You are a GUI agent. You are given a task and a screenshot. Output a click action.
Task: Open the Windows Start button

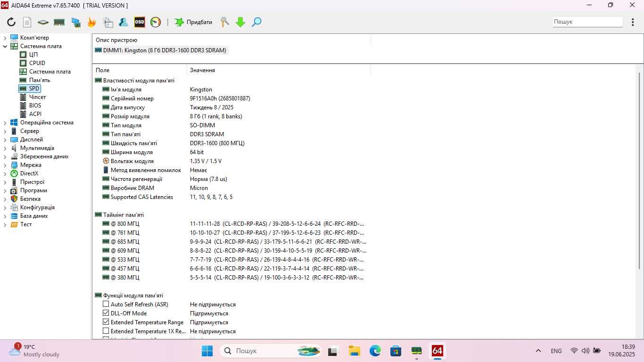(207, 351)
